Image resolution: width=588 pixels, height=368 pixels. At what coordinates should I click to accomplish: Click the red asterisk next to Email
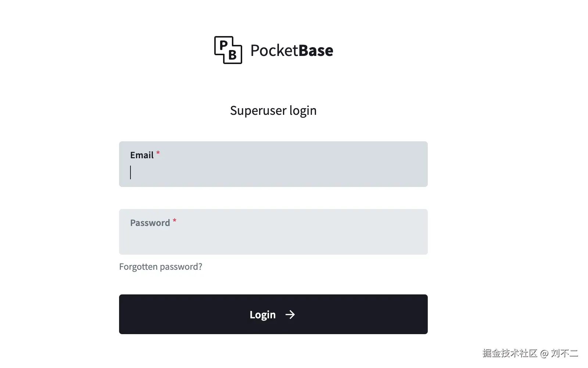[x=158, y=153]
